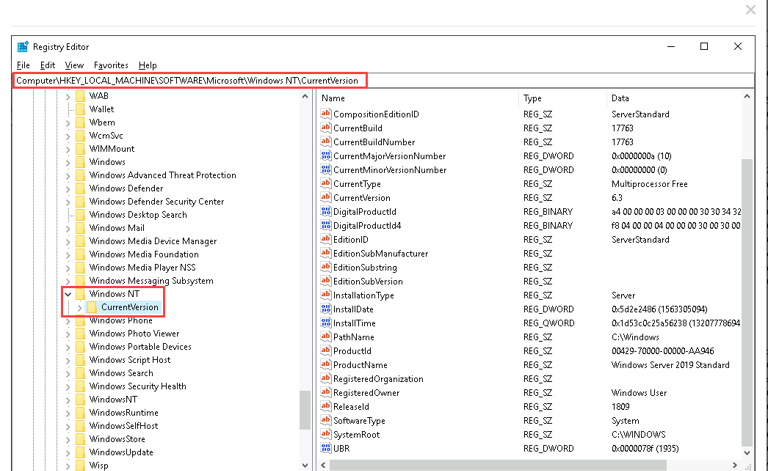Select the Windows Messaging Subsystem key
The width and height of the screenshot is (768, 471).
[x=151, y=281]
